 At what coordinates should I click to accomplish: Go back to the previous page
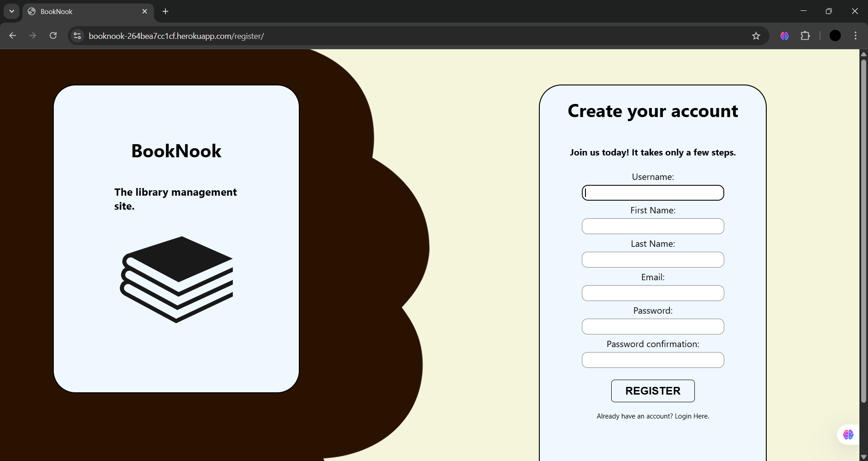pyautogui.click(x=13, y=36)
